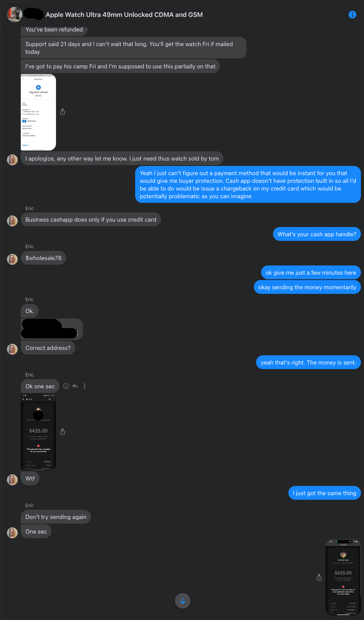Select the '$wholesale78' message bubble
Viewport: 364px width, 620px height.
pos(43,258)
